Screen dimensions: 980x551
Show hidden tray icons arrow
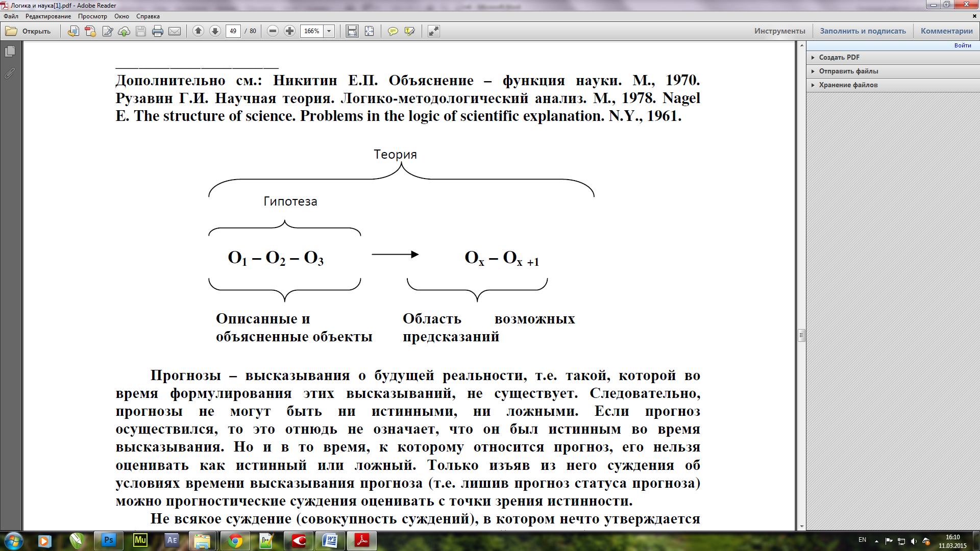876,541
